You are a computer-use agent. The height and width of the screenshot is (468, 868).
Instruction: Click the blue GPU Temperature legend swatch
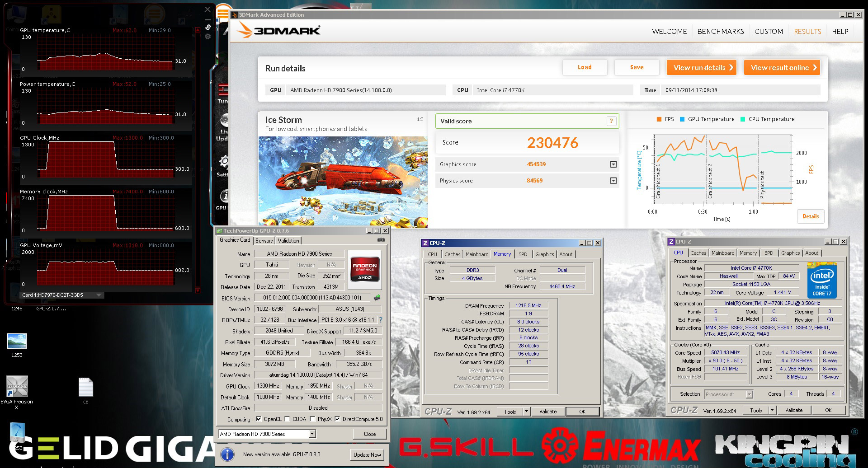682,119
